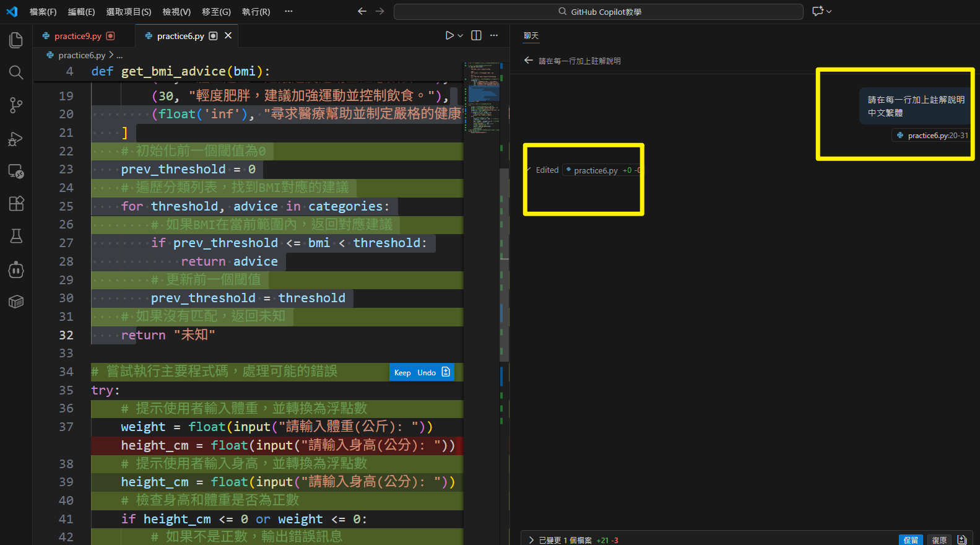Close the practice6.py tab
Screen dimensions: 980x545
pyautogui.click(x=228, y=35)
